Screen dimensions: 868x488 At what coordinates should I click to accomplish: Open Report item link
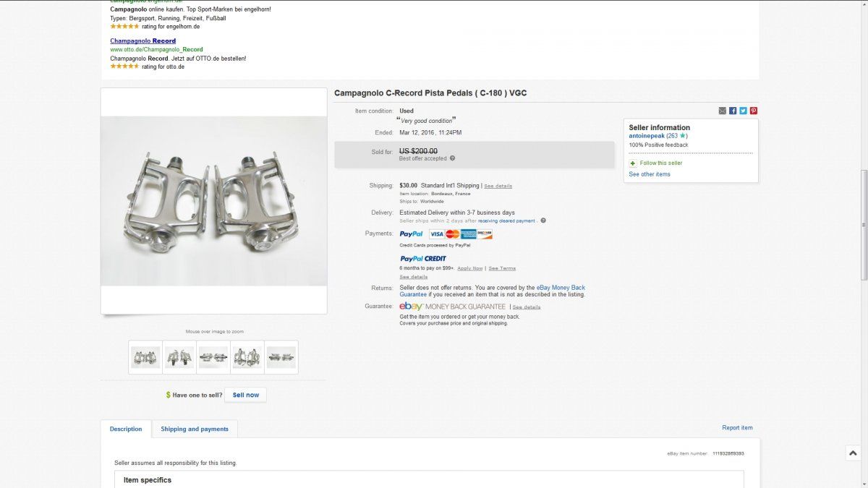(737, 428)
